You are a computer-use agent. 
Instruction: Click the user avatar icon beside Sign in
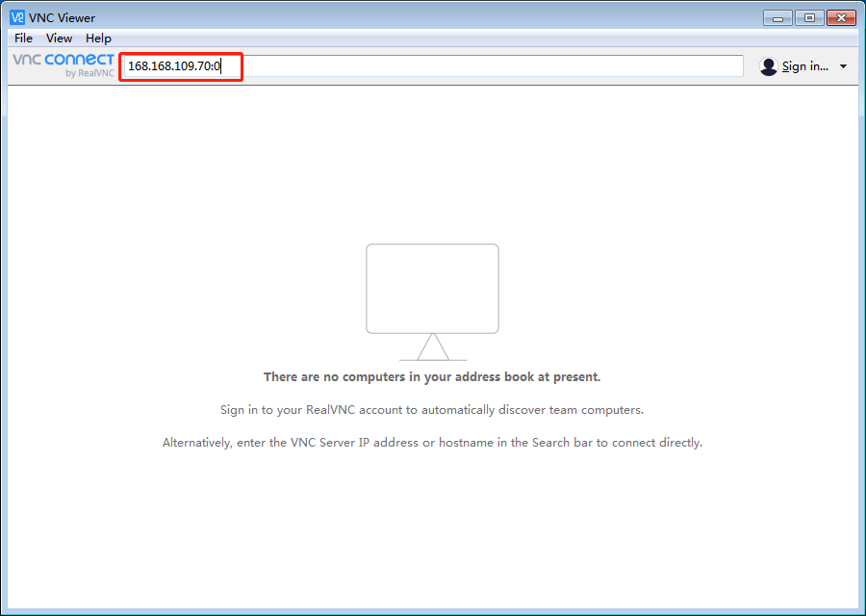768,66
